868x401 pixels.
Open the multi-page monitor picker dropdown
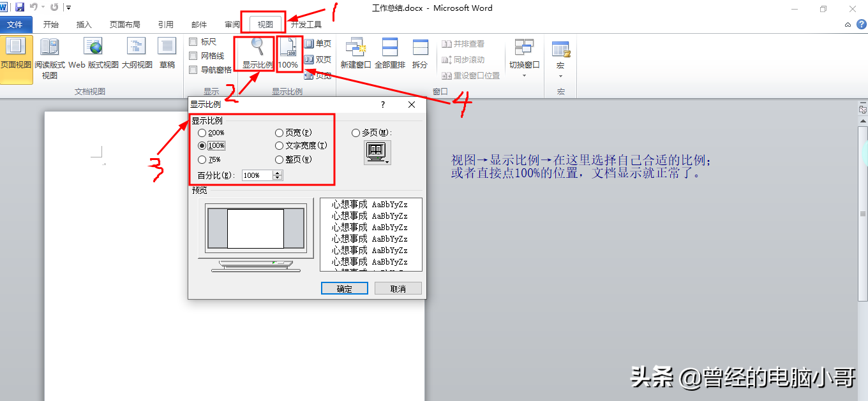(377, 152)
